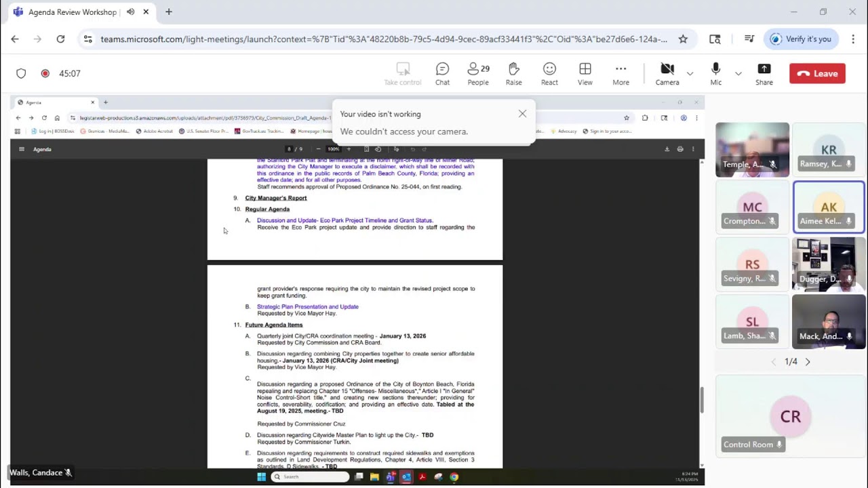Go to next page of participants
Image resolution: width=868 pixels, height=488 pixels.
pos(808,362)
